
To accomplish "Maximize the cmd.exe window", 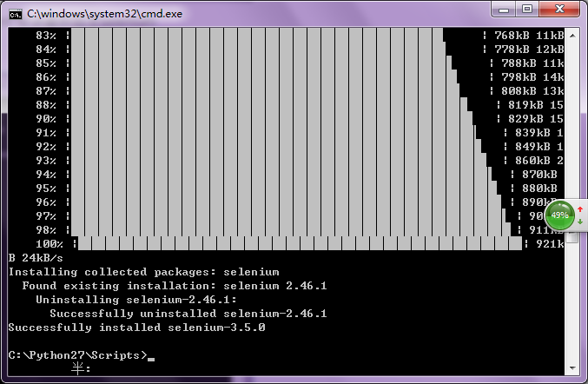I will [x=526, y=10].
